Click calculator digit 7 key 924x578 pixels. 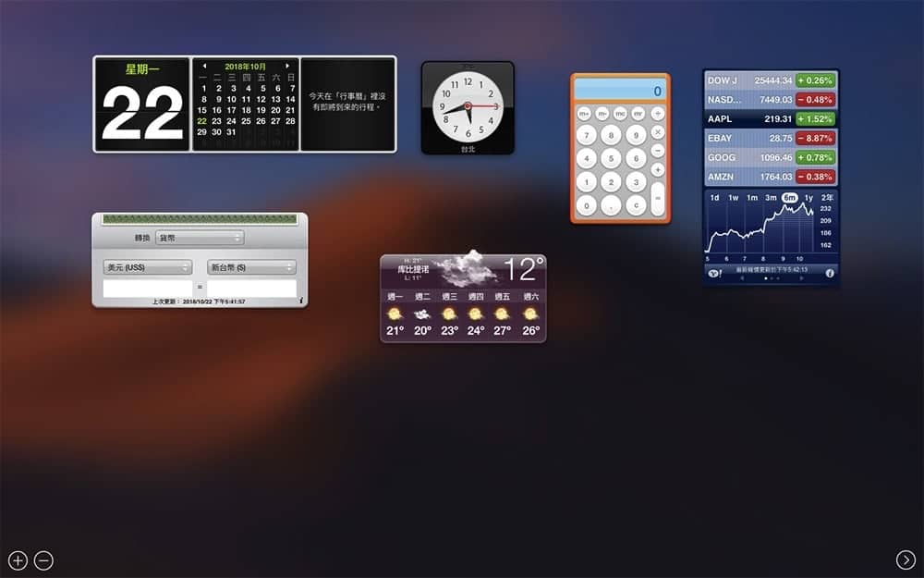587,135
